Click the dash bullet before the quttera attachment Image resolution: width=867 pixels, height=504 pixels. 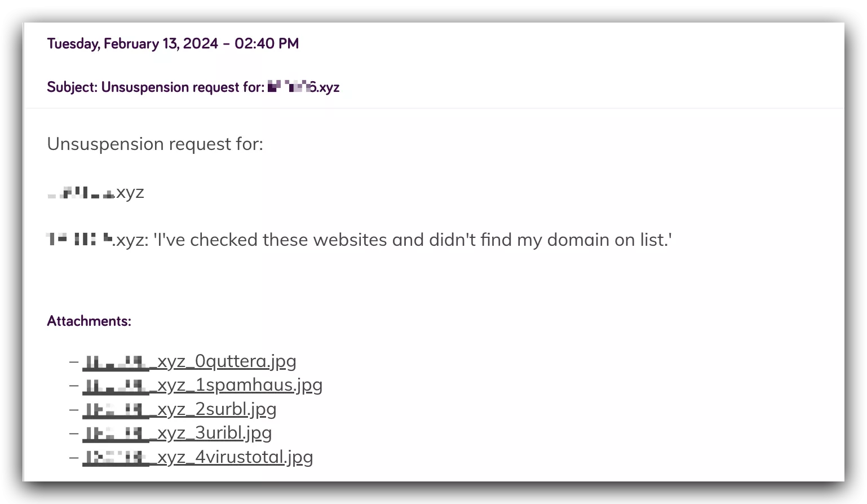tap(74, 361)
